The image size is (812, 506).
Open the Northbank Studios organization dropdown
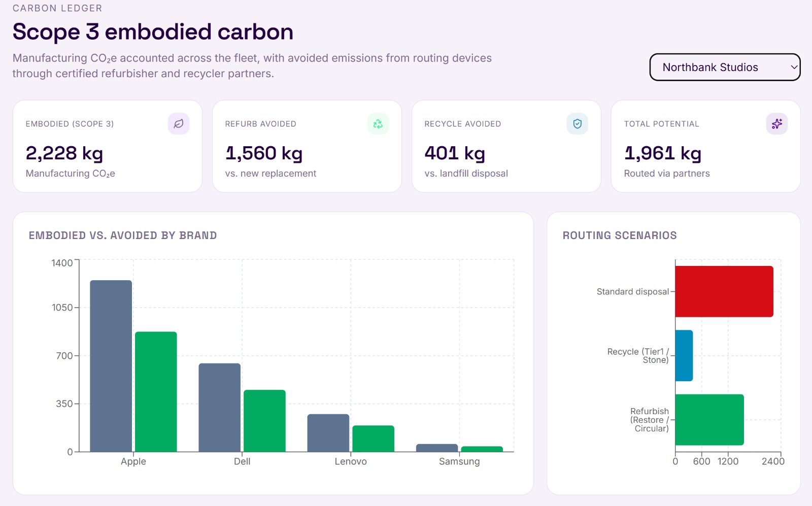point(725,67)
